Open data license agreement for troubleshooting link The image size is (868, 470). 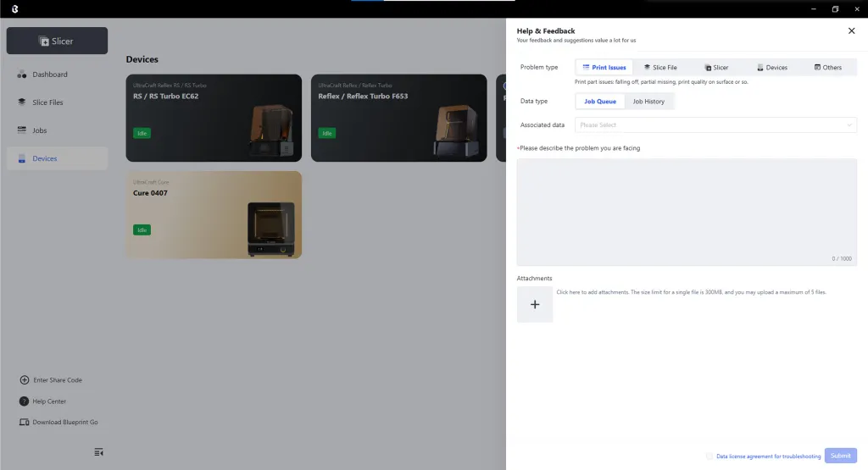tap(768, 456)
